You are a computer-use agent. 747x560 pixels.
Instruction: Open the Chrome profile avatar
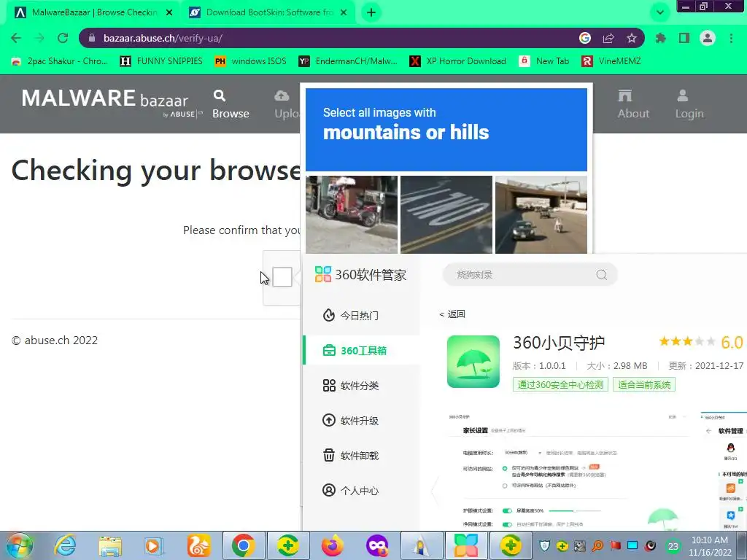point(708,38)
